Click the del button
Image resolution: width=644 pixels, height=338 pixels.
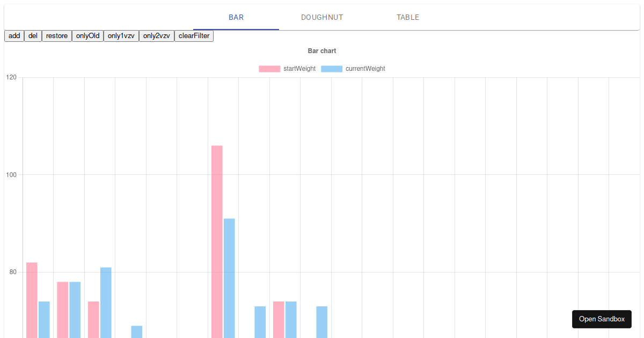33,35
